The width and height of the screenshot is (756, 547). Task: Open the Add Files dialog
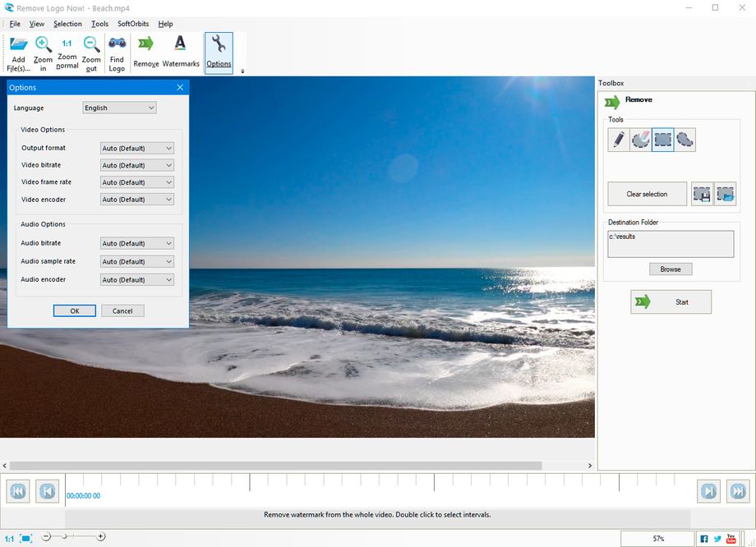coord(17,51)
